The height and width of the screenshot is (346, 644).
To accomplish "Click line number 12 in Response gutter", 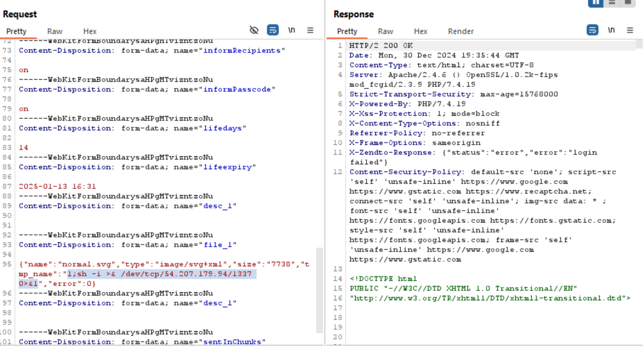I will click(339, 172).
